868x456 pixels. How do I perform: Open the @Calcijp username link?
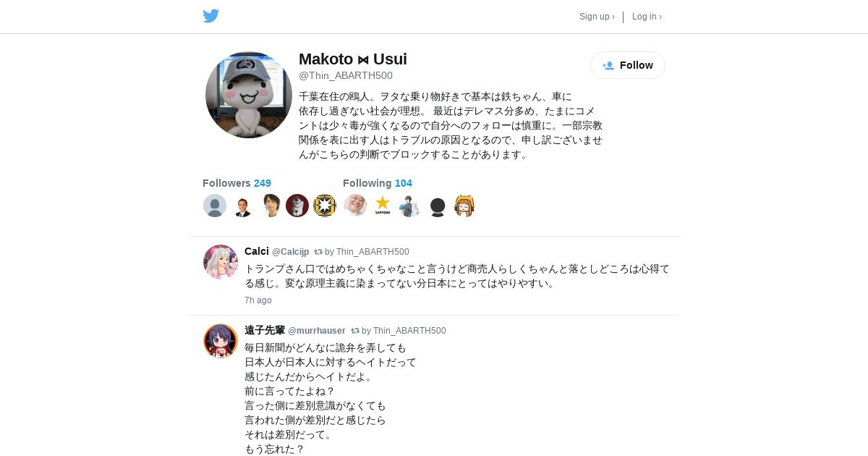[x=291, y=252]
